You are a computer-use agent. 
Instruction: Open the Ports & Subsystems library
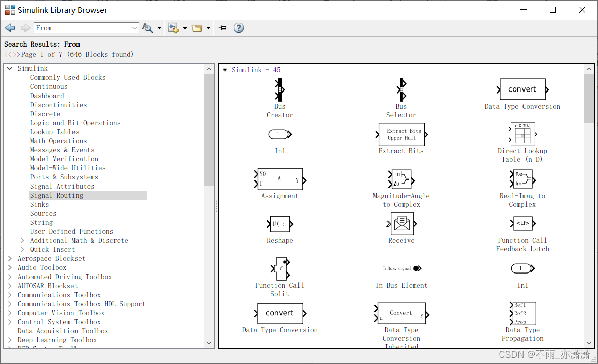pyautogui.click(x=64, y=177)
